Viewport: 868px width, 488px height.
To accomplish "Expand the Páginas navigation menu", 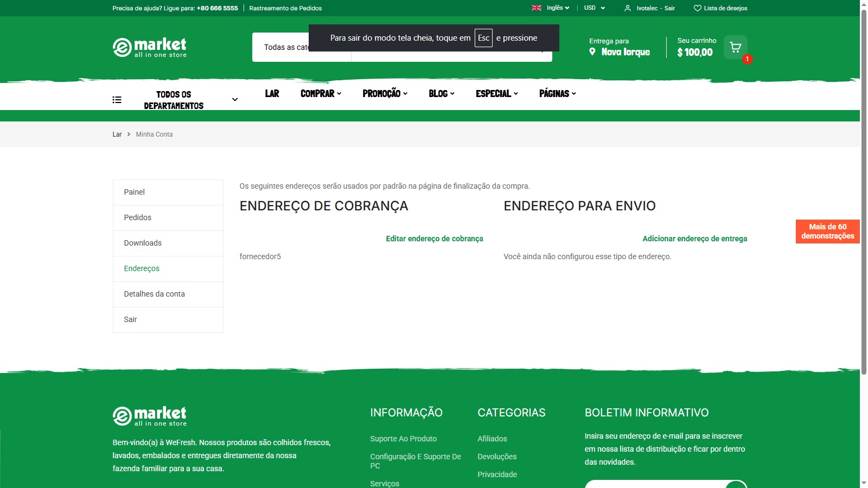I will 557,94.
